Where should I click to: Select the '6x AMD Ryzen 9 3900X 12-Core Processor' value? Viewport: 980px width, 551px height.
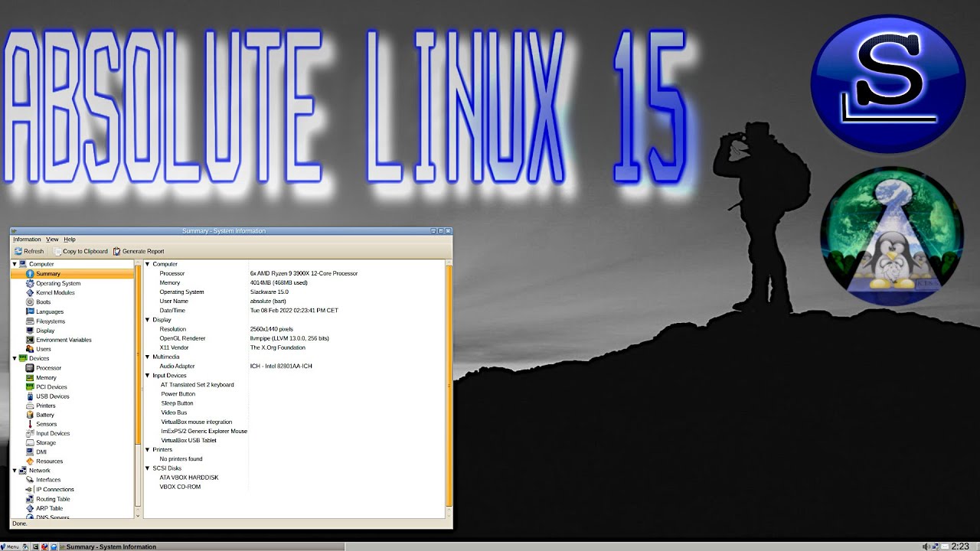pos(304,273)
